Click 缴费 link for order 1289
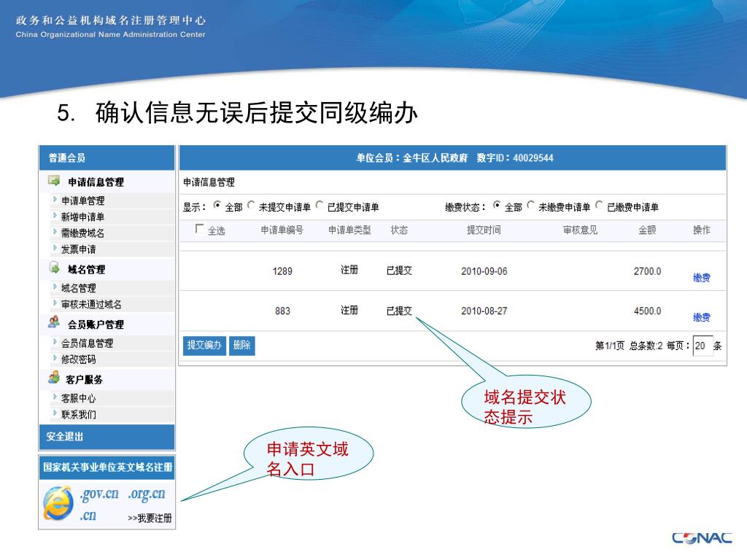 click(701, 278)
